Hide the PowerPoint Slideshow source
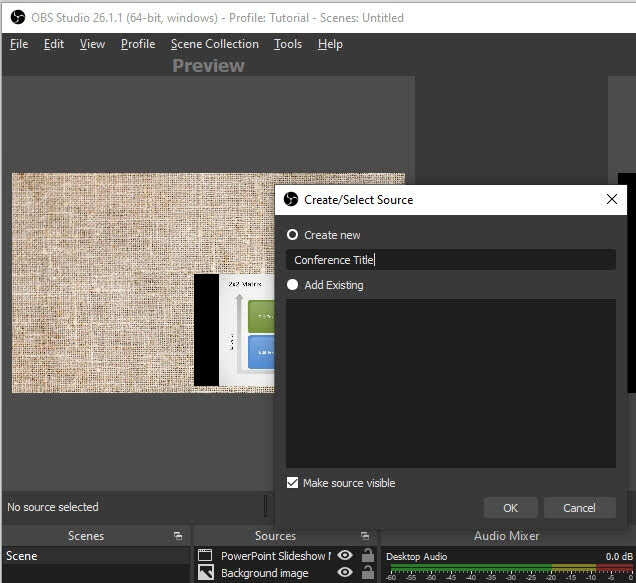 pos(345,555)
